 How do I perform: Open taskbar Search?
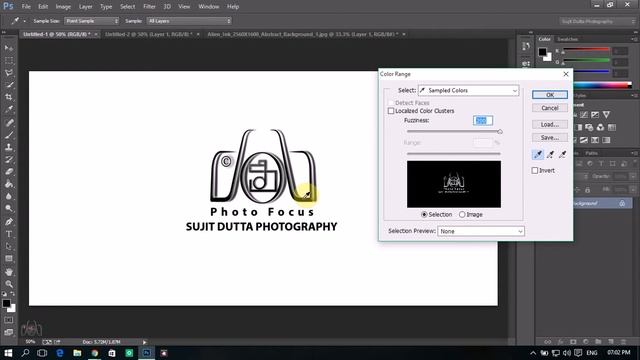(25, 353)
